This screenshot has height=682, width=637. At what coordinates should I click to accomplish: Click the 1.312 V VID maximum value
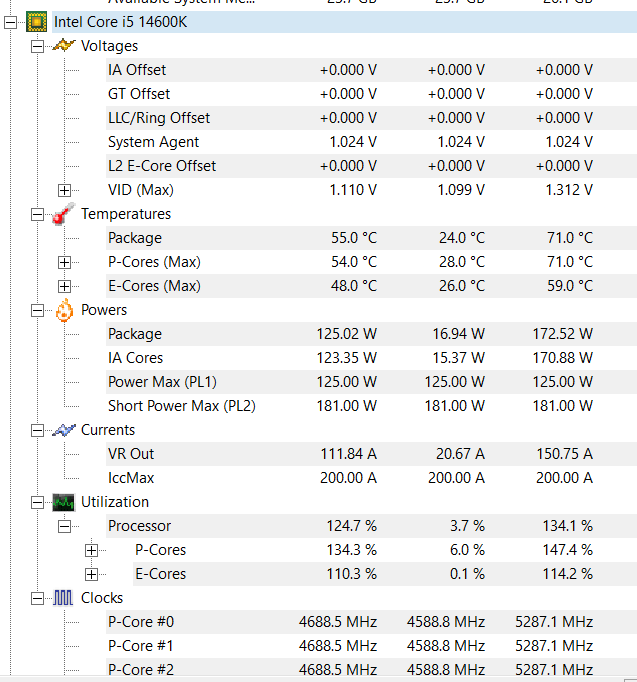569,190
